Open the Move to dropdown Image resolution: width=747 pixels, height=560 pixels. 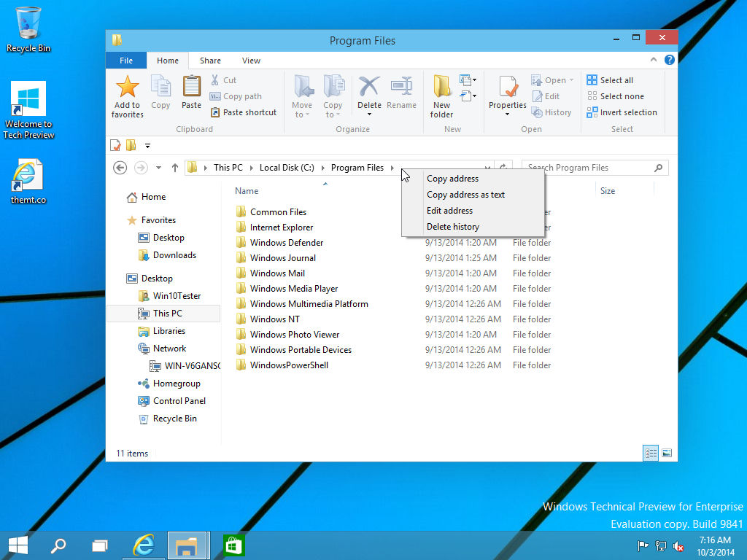(x=302, y=95)
